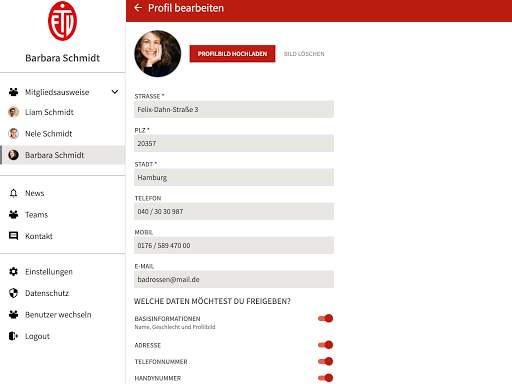Image resolution: width=512 pixels, height=384 pixels.
Task: Click the Bild löschen link
Action: (x=304, y=54)
